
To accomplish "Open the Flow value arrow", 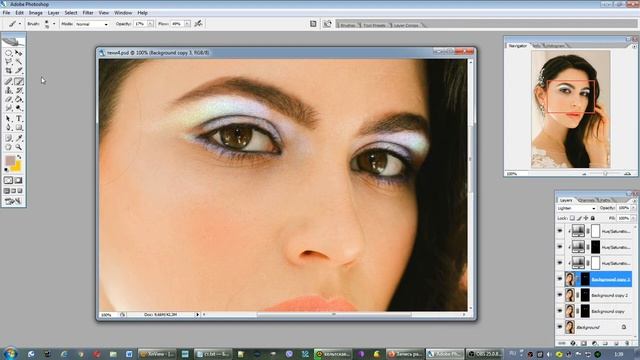I will pyautogui.click(x=187, y=24).
